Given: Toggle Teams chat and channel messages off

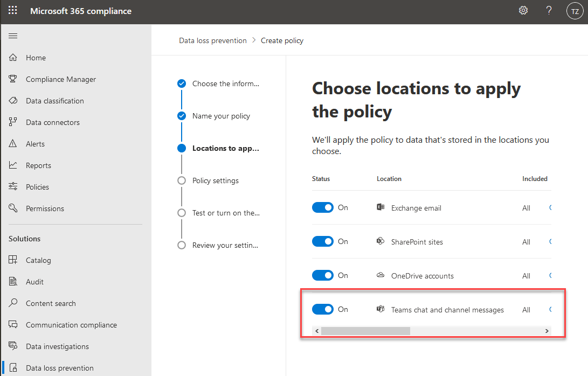Looking at the screenshot, I should point(323,309).
